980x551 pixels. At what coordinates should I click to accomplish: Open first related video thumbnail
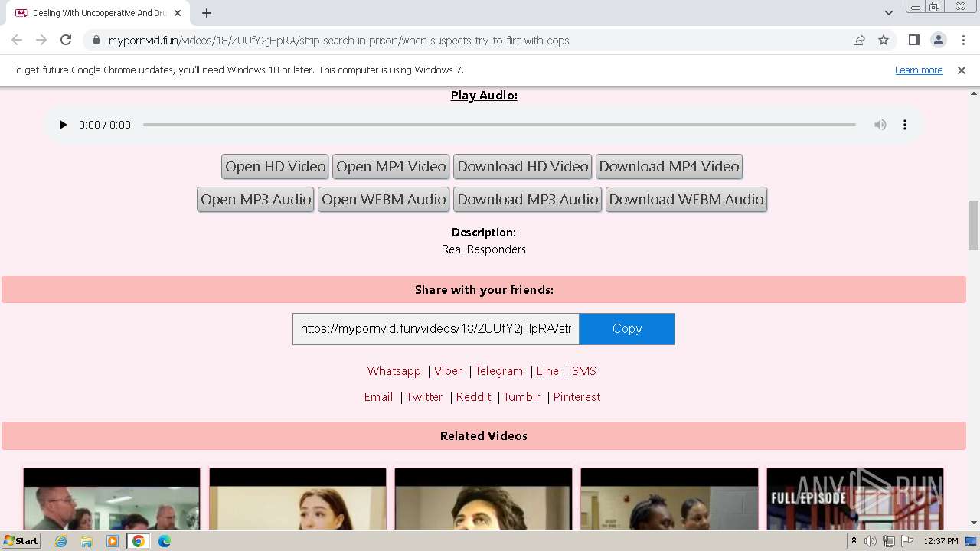pos(112,499)
